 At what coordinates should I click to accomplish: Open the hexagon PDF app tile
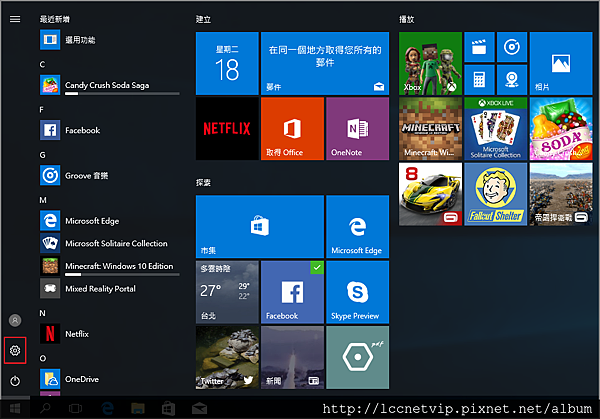357,357
